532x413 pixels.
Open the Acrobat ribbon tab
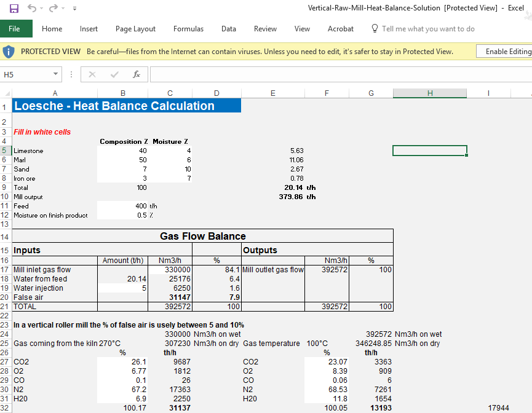(341, 29)
